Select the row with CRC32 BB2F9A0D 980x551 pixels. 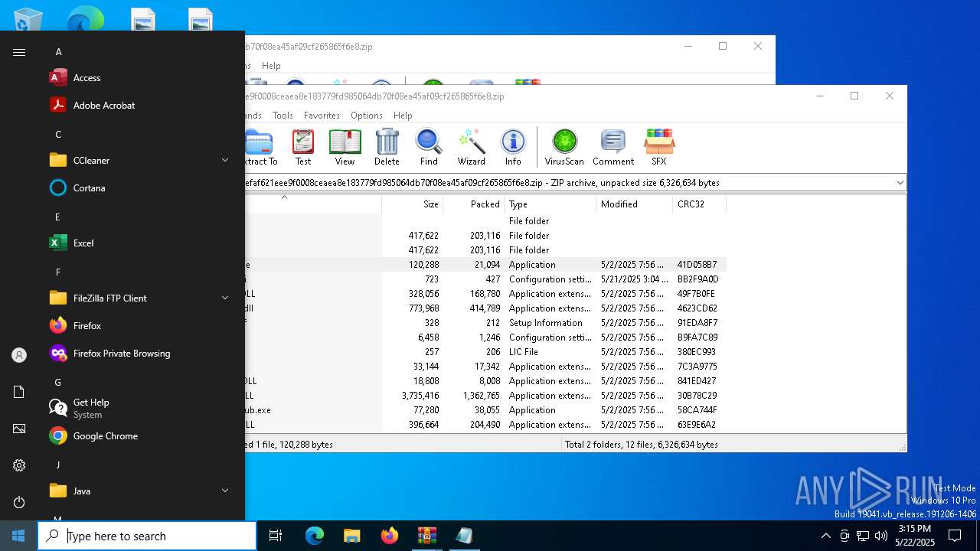click(x=485, y=279)
